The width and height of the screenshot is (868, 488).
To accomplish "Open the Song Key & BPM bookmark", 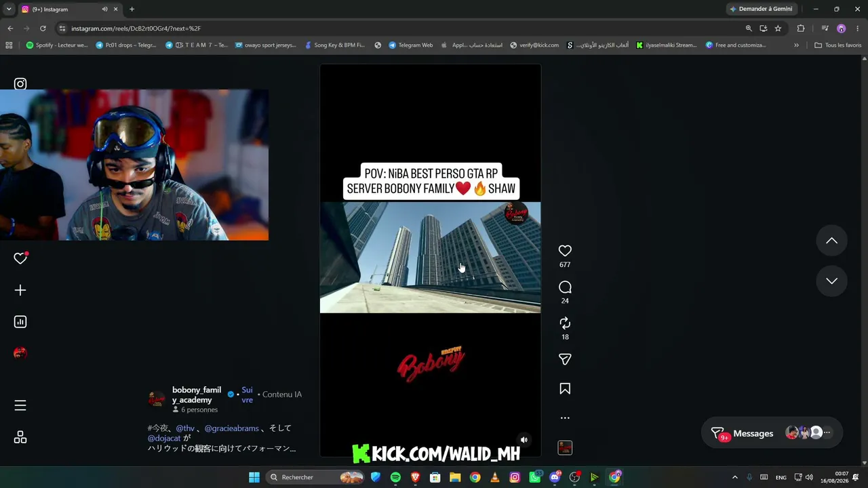I will [335, 45].
